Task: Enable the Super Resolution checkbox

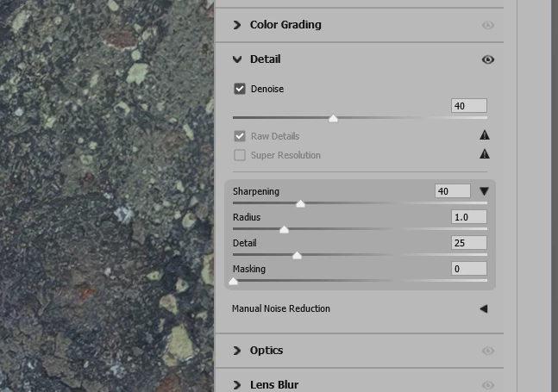Action: (x=240, y=155)
